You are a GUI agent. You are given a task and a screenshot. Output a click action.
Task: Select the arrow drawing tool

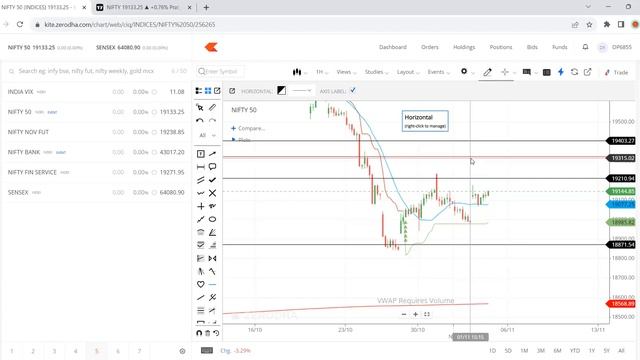[x=212, y=154]
